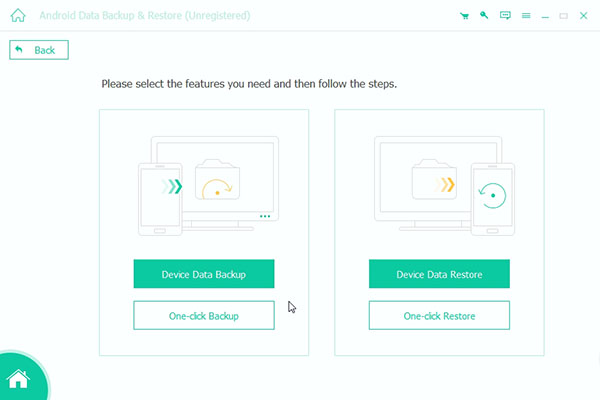Start Device Data Backup
Image resolution: width=600 pixels, height=400 pixels.
[204, 274]
